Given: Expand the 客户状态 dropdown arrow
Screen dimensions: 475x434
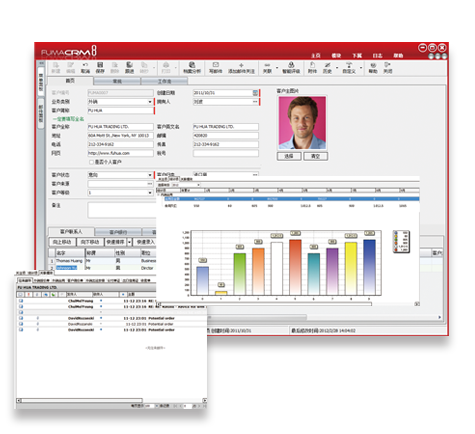Looking at the screenshot, I should [150, 175].
